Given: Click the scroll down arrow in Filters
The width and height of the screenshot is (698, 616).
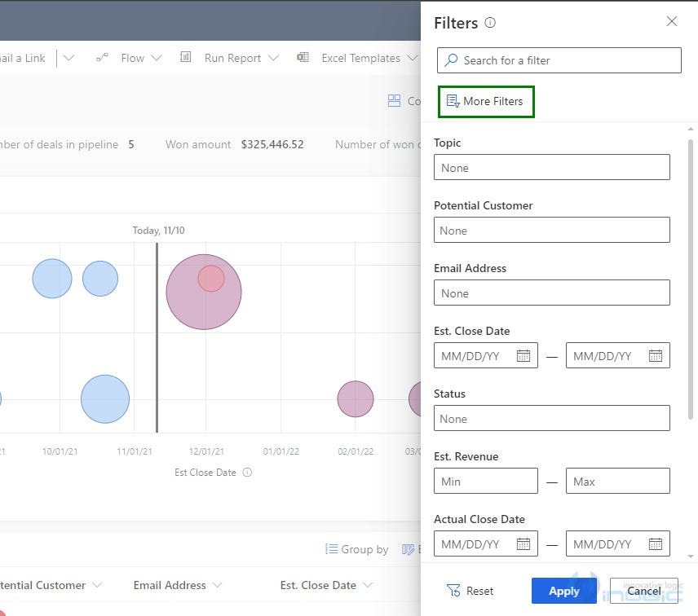Looking at the screenshot, I should pyautogui.click(x=691, y=557).
